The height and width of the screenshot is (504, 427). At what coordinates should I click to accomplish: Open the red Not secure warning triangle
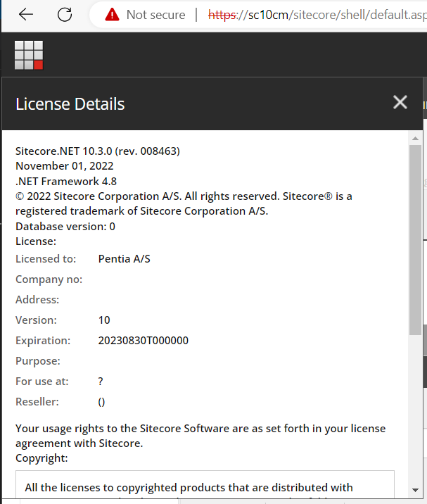(112, 15)
